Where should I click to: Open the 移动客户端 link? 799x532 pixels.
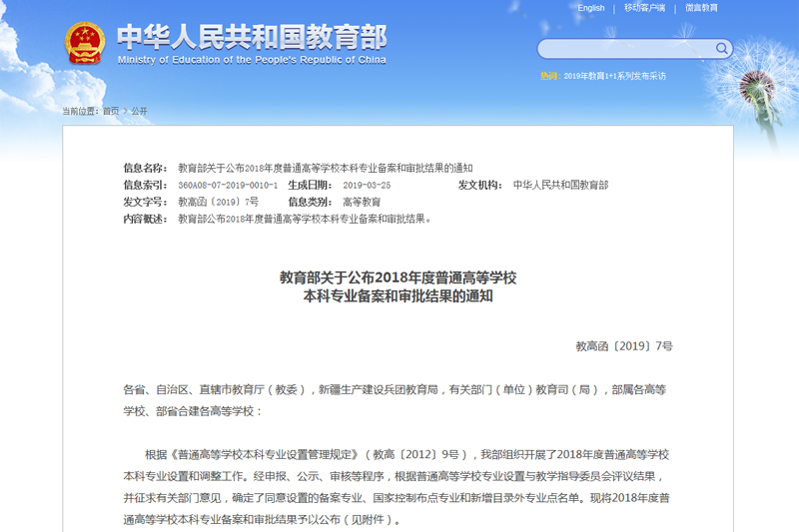tap(644, 8)
